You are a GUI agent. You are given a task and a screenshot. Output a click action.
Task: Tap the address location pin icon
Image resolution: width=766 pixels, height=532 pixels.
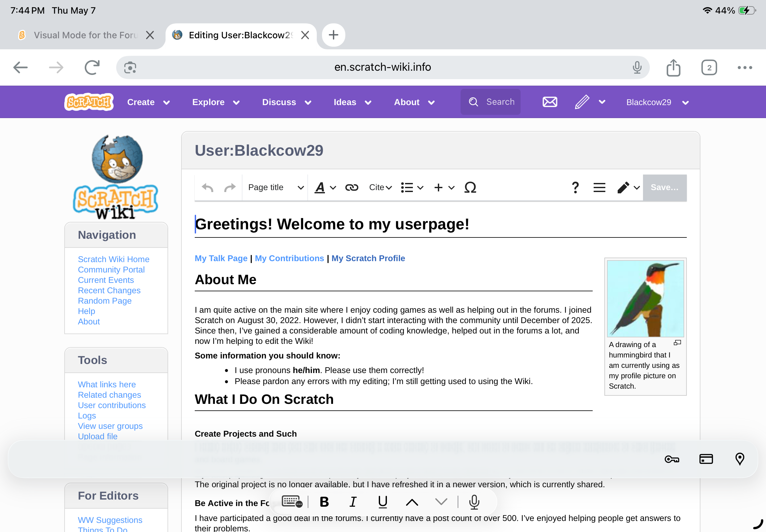(740, 459)
